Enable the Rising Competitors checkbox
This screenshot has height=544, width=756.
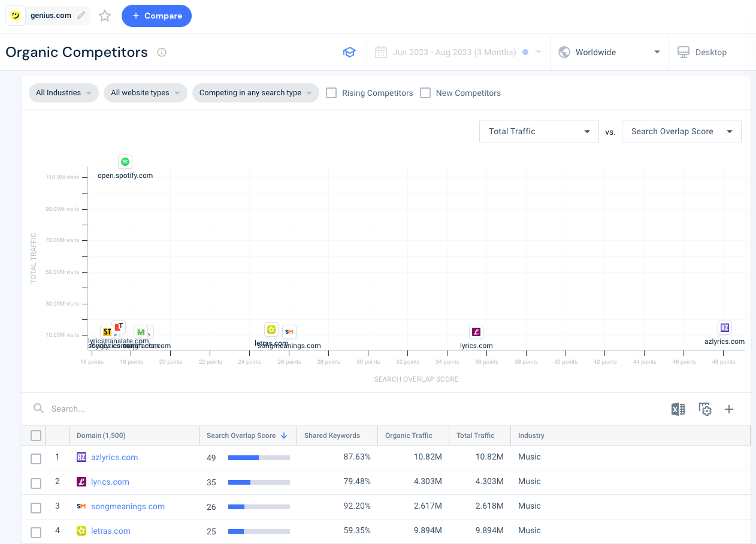pyautogui.click(x=331, y=93)
